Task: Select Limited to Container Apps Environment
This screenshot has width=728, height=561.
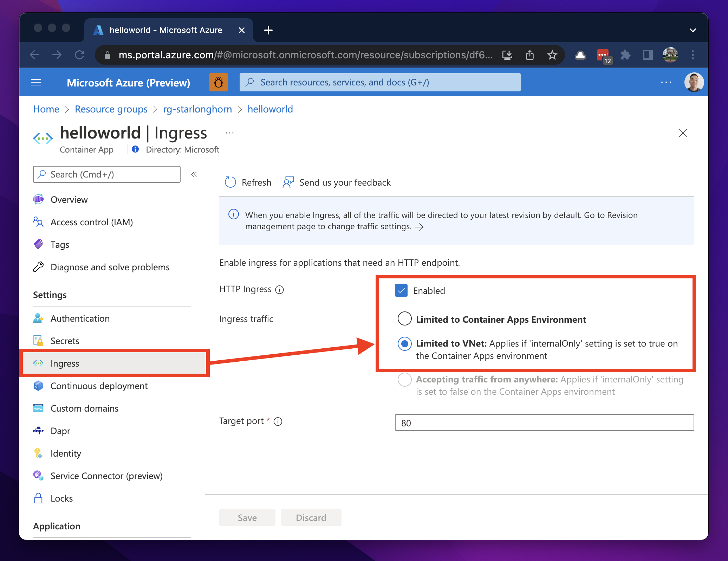Action: pos(404,319)
